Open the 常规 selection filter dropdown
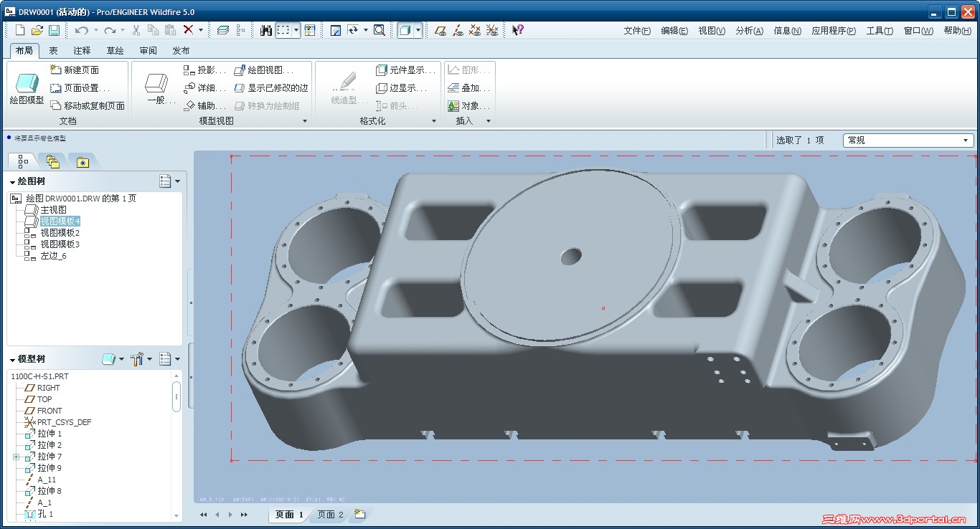This screenshot has height=529, width=980. [x=908, y=140]
